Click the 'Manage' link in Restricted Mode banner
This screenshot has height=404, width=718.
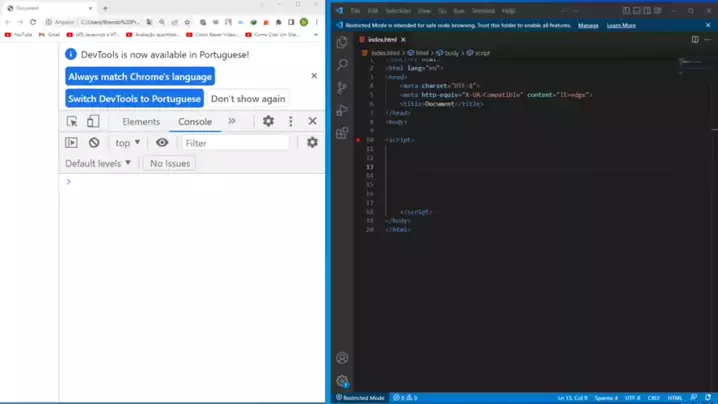point(588,25)
